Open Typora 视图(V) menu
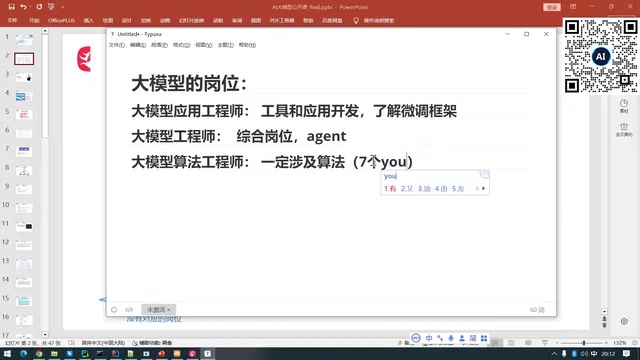This screenshot has height=360, width=640. [204, 45]
